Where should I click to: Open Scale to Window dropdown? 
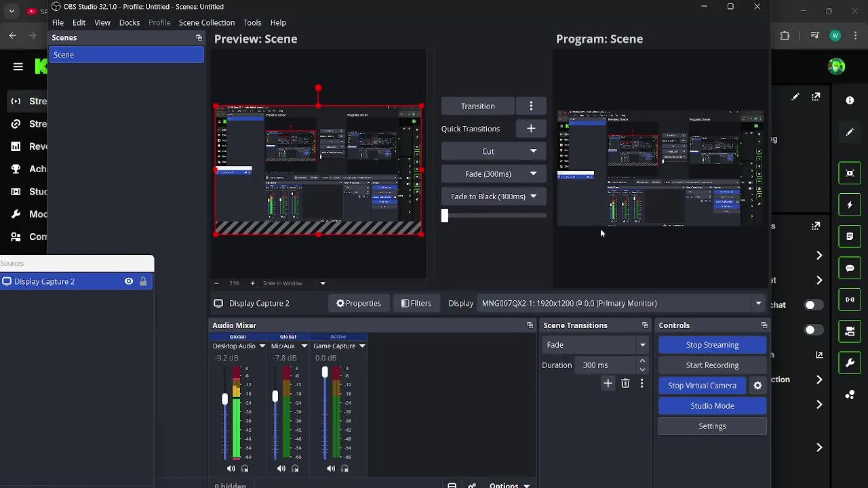coord(294,283)
